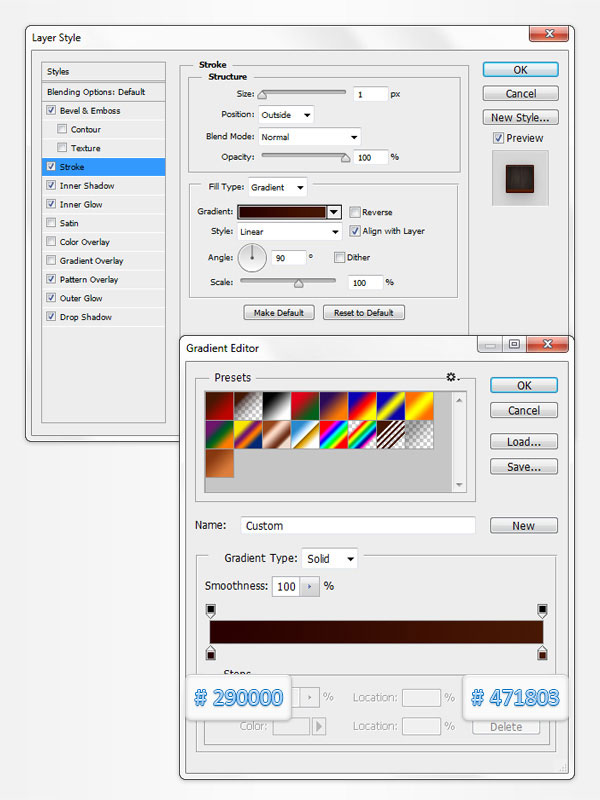
Task: Click the Smoothness value field
Action: point(286,586)
